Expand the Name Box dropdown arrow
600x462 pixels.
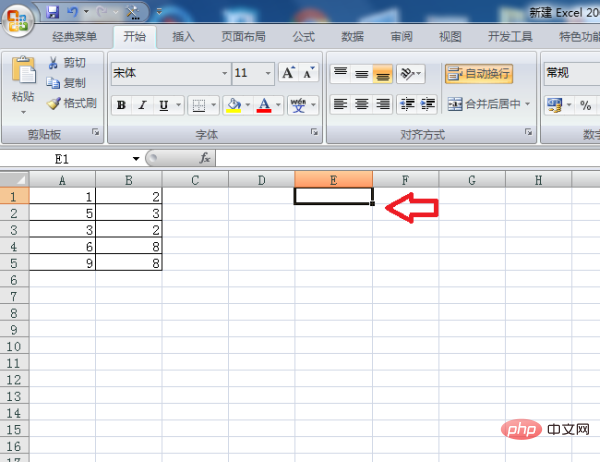click(136, 158)
